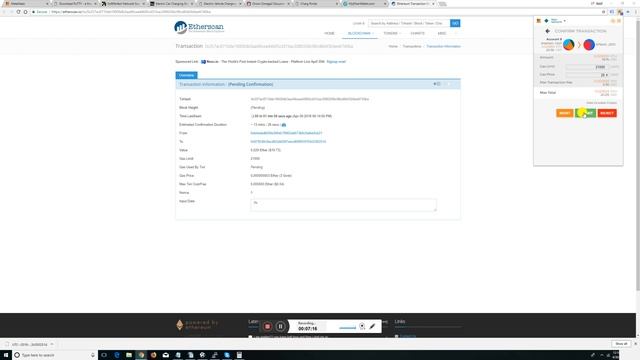The height and width of the screenshot is (360, 640).
Task: Click the Signup now sponsored link
Action: click(336, 62)
